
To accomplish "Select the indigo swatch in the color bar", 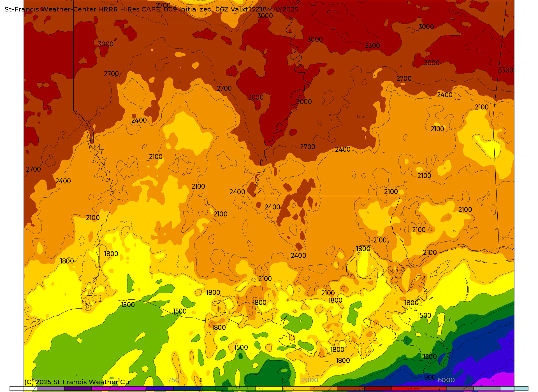I will 160,389.
